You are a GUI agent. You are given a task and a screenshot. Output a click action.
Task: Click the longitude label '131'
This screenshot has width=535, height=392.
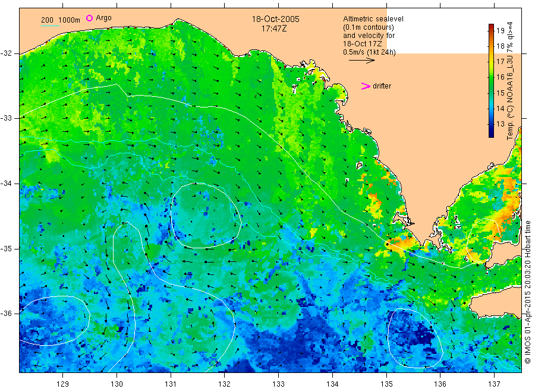[171, 384]
